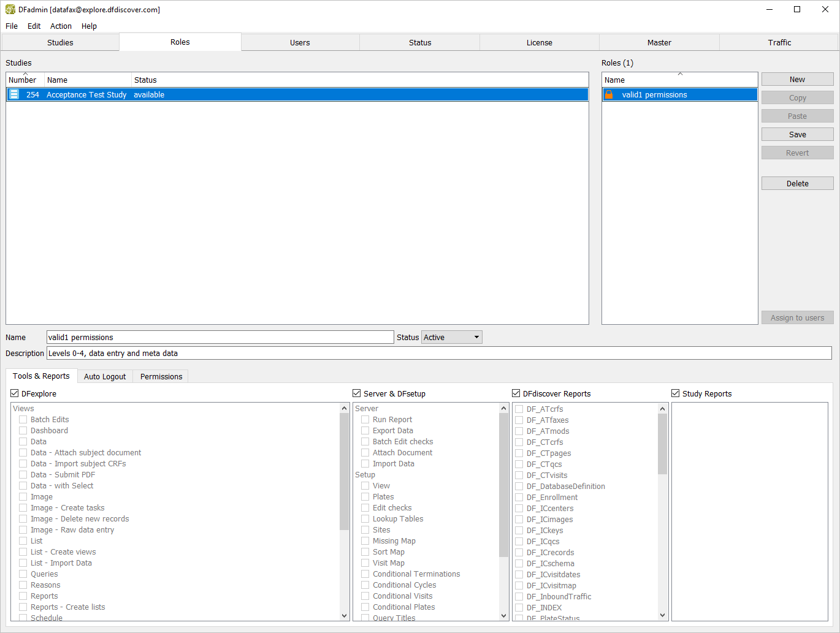The width and height of the screenshot is (840, 633).
Task: Click the sort arrow above Roles Name column
Action: [680, 74]
